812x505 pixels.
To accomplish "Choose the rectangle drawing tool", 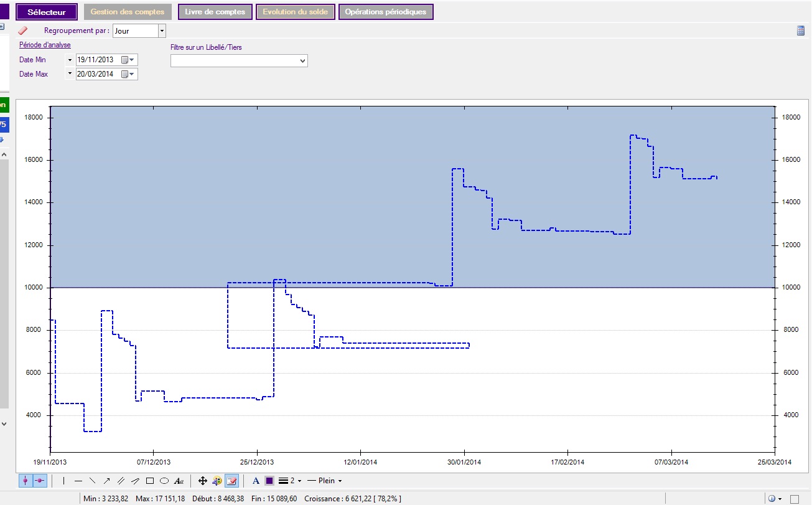I will (x=150, y=481).
